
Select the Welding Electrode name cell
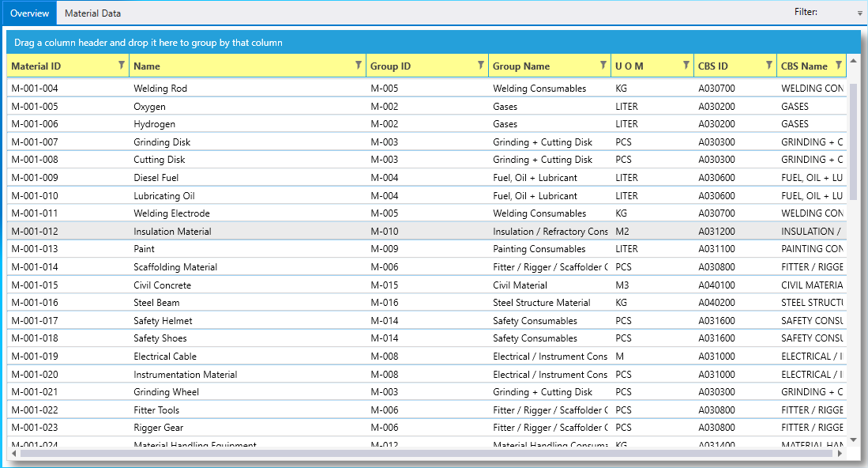point(247,213)
